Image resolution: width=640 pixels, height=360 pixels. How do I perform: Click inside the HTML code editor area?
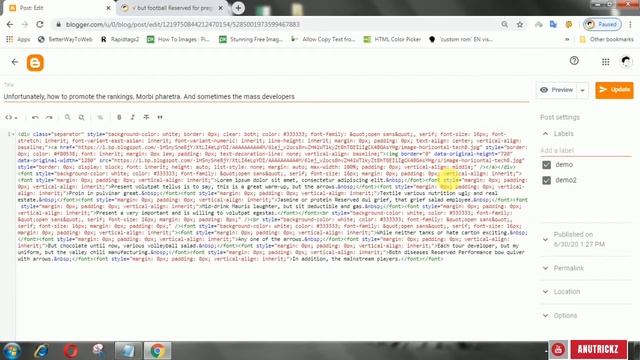[x=273, y=235]
